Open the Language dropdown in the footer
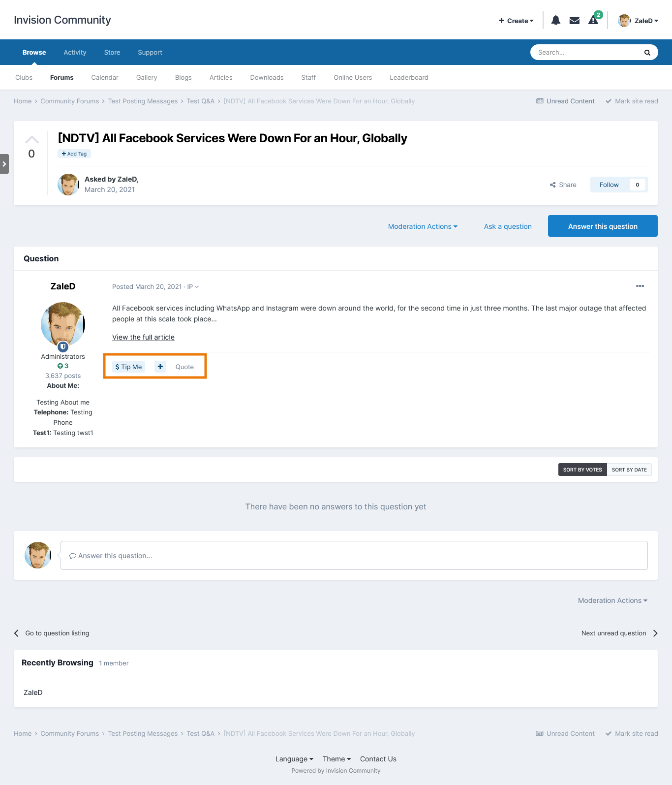This screenshot has height=785, width=672. pyautogui.click(x=294, y=759)
